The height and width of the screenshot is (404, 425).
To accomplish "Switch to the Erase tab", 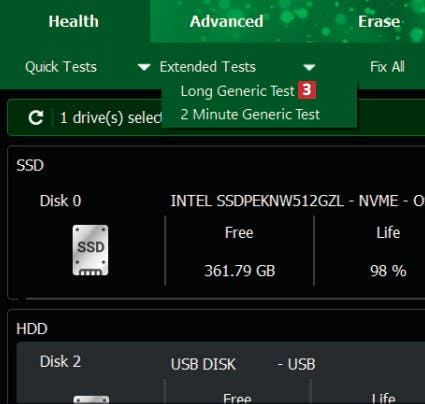I will pos(379,22).
